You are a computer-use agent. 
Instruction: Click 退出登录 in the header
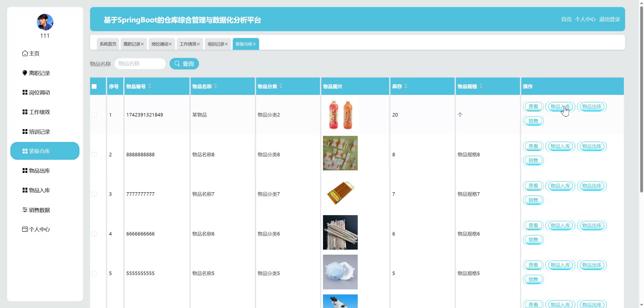609,19
